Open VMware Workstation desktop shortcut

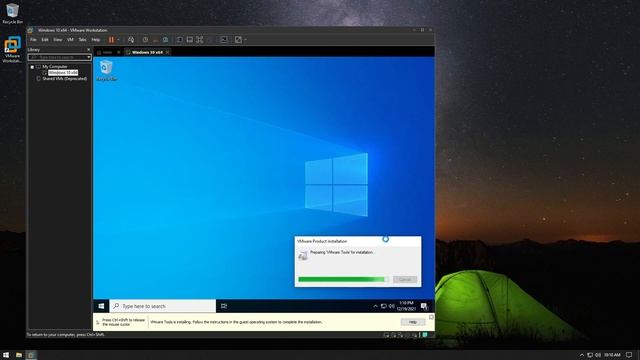[12, 49]
